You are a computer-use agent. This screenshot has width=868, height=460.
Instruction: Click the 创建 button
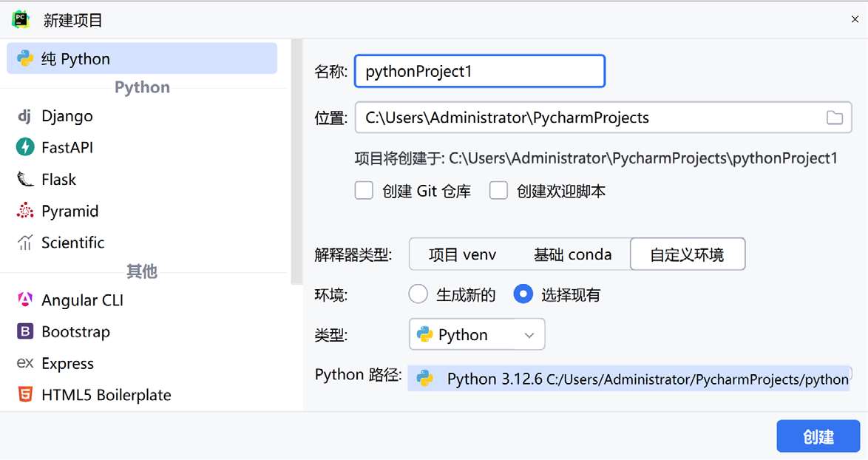tap(818, 436)
